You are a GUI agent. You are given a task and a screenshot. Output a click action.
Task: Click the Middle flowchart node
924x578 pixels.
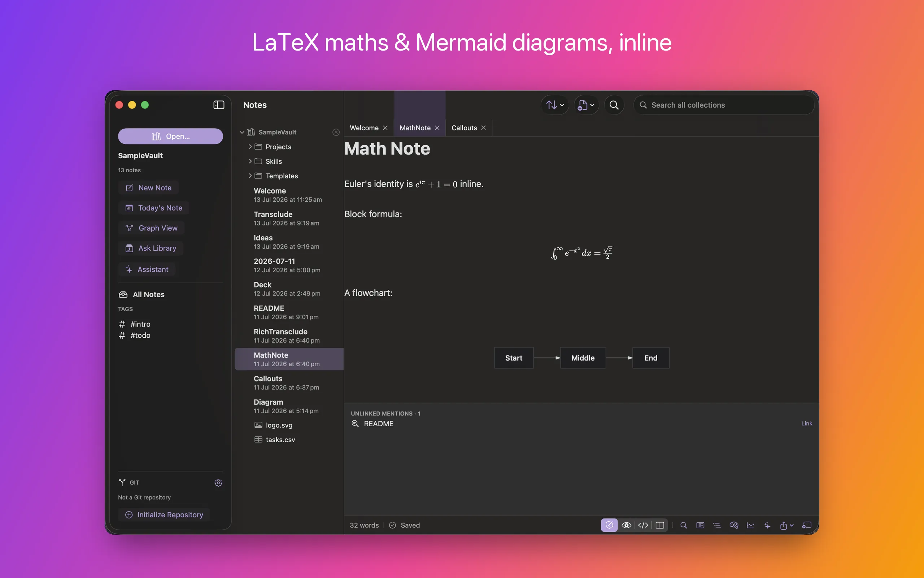(583, 358)
